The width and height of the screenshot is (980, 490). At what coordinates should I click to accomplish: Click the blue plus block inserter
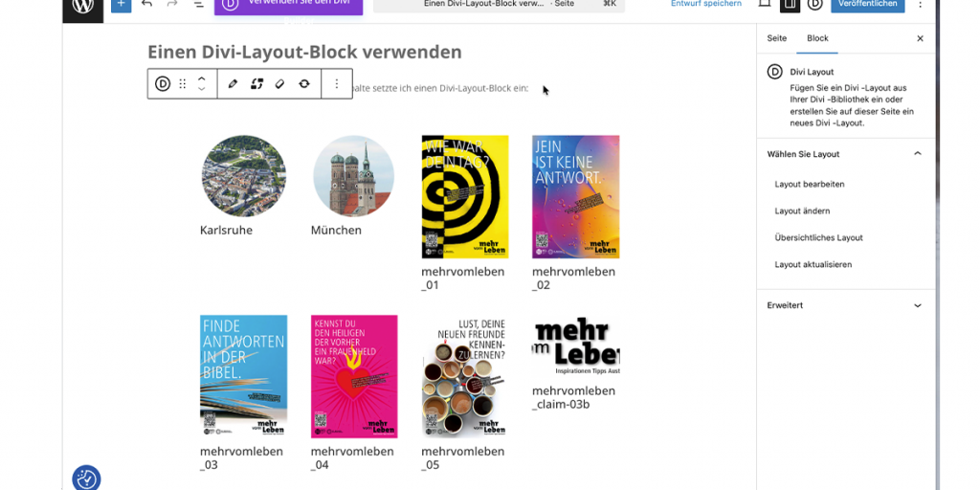click(x=121, y=5)
